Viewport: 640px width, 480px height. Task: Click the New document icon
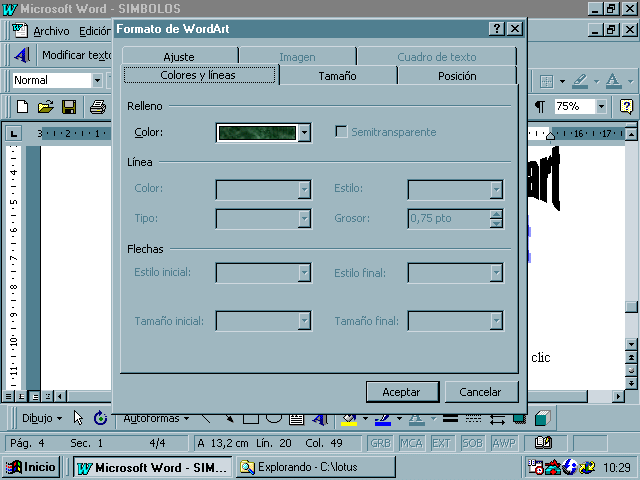coord(22,107)
